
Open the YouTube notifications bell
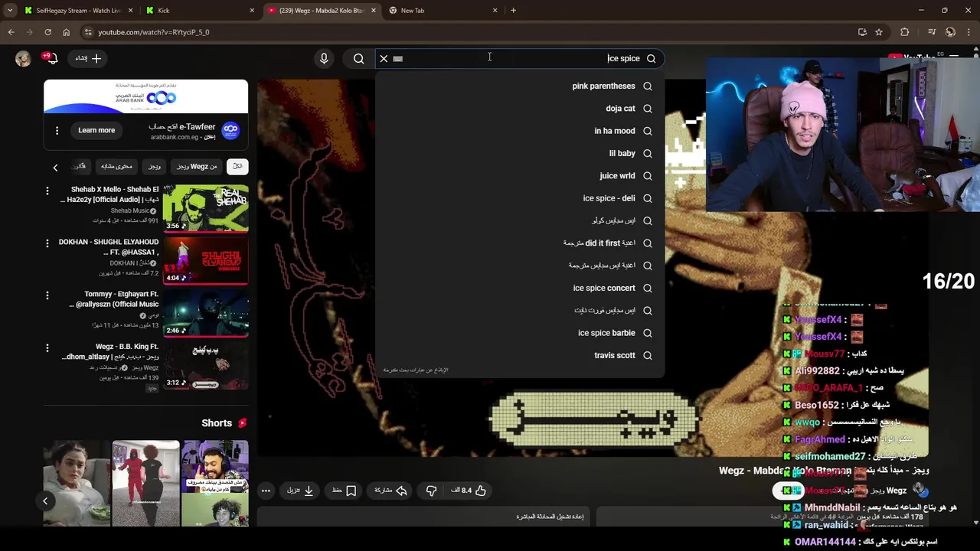point(53,58)
